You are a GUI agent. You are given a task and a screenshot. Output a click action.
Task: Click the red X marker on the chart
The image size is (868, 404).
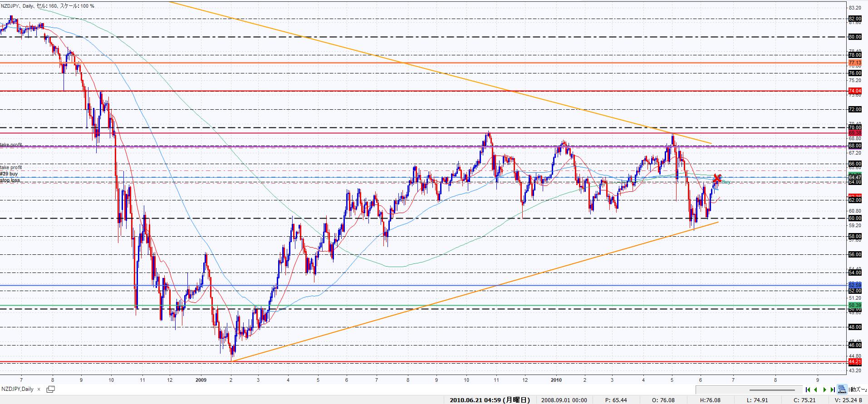pos(717,177)
